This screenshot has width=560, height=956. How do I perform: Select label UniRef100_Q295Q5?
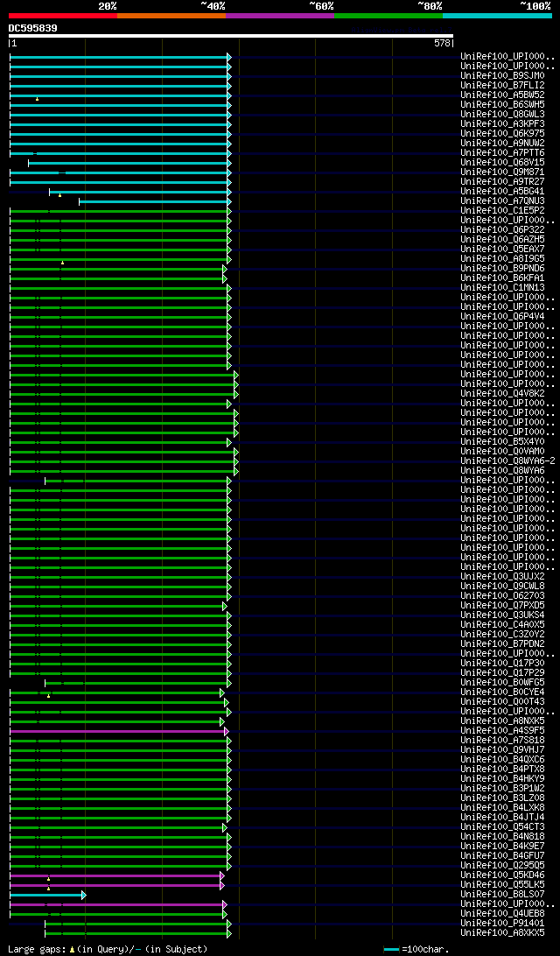coord(503,866)
